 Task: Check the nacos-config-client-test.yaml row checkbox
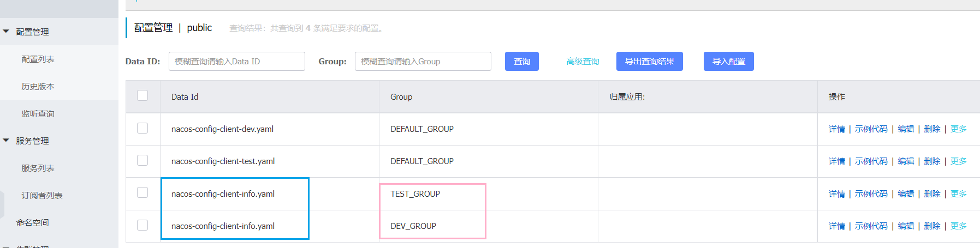pos(142,160)
